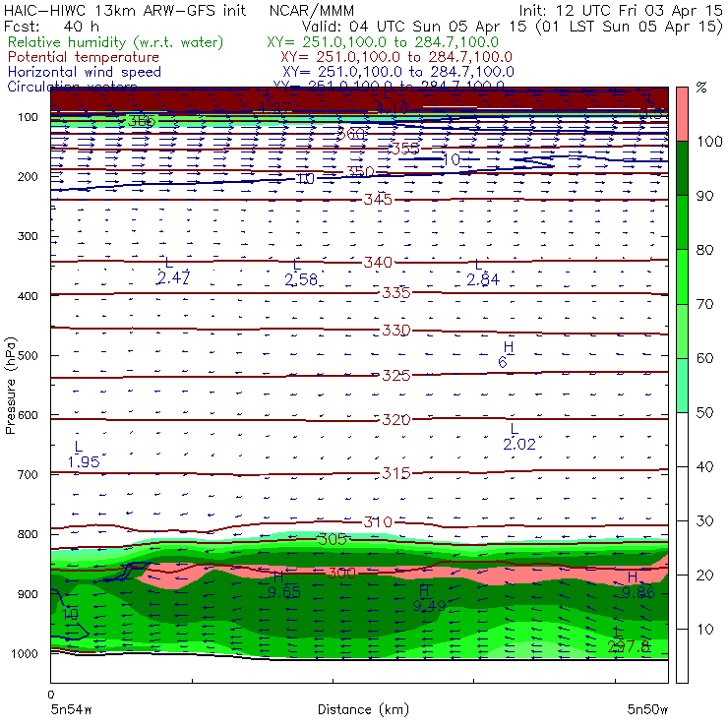The width and height of the screenshot is (728, 728).
Task: Click the '400' pressure axis tick label
Action: point(28,296)
